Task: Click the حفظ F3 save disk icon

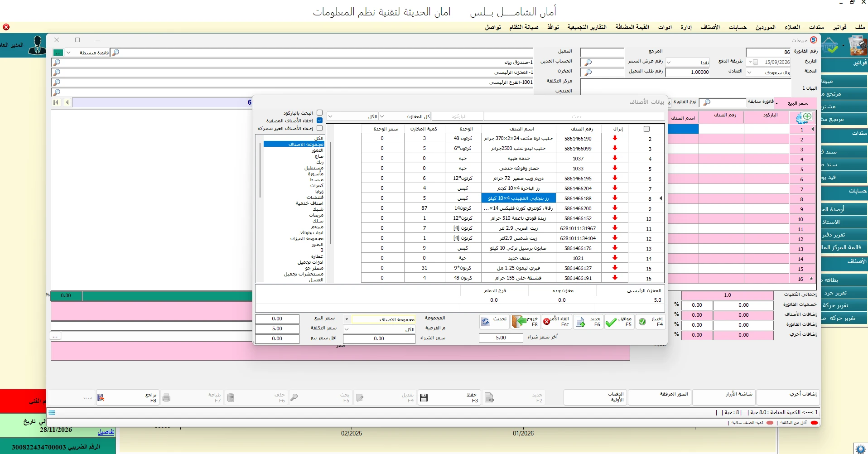Action: pos(424,398)
